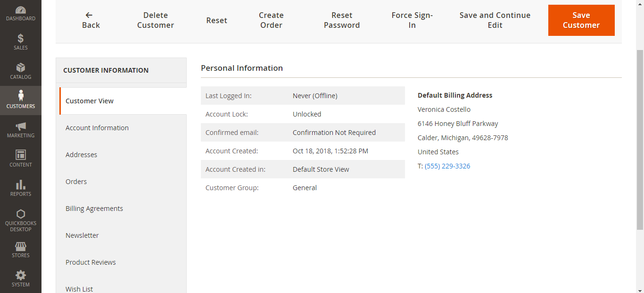
Task: Open the Stores storefront icon
Action: [x=21, y=247]
